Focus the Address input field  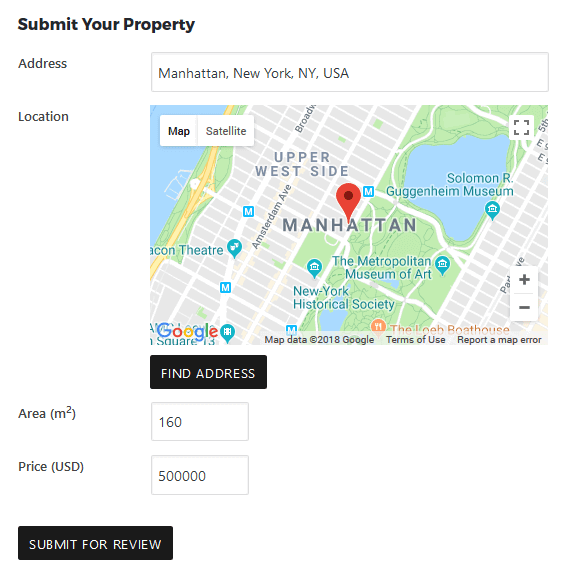(x=350, y=72)
